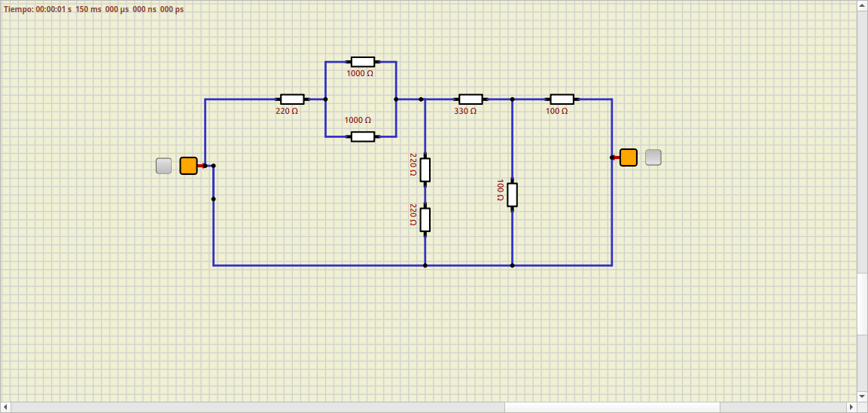This screenshot has width=868, height=413.
Task: Select the left orange source block
Action: coord(188,166)
